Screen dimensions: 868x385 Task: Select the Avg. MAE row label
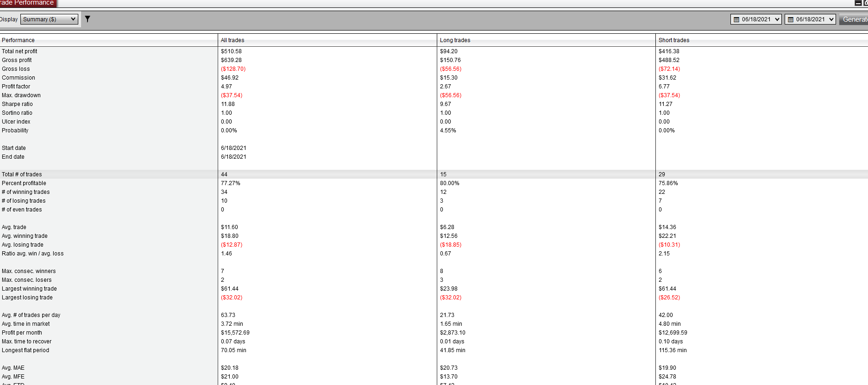(x=13, y=368)
